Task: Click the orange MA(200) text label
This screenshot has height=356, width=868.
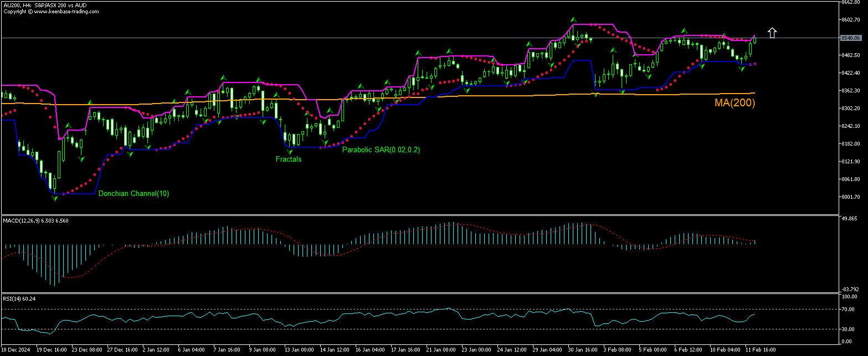Action: point(735,102)
